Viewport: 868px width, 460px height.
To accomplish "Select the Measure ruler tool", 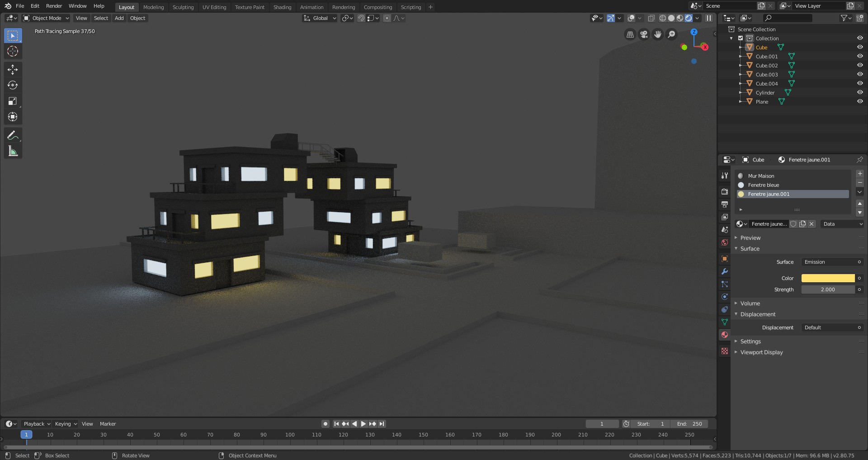I will coord(13,151).
